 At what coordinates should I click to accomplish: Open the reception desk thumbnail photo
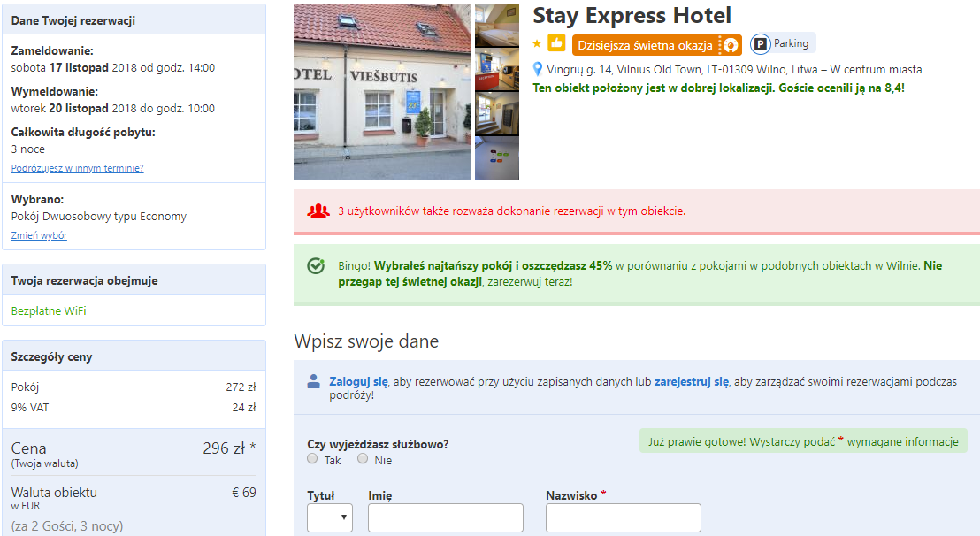(x=497, y=69)
